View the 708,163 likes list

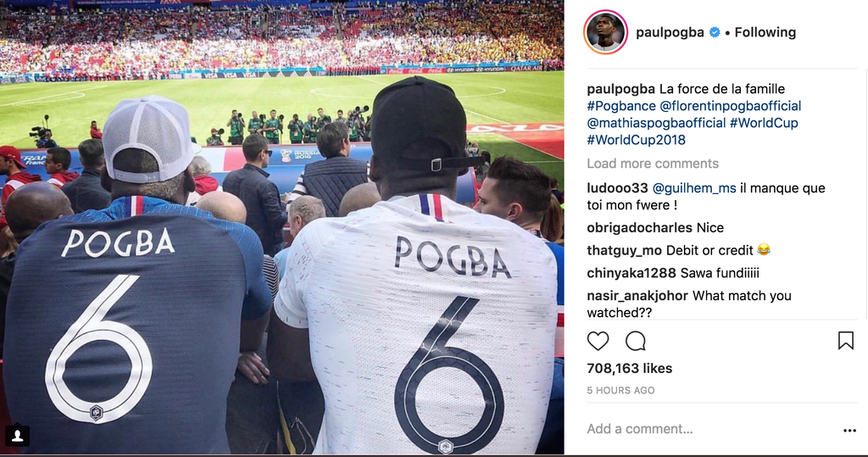tap(630, 368)
